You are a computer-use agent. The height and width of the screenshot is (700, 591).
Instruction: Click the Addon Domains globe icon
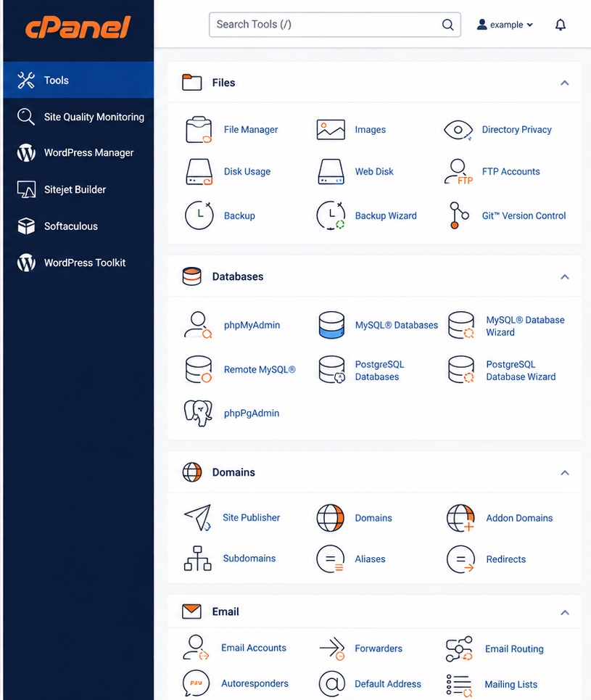coord(460,518)
